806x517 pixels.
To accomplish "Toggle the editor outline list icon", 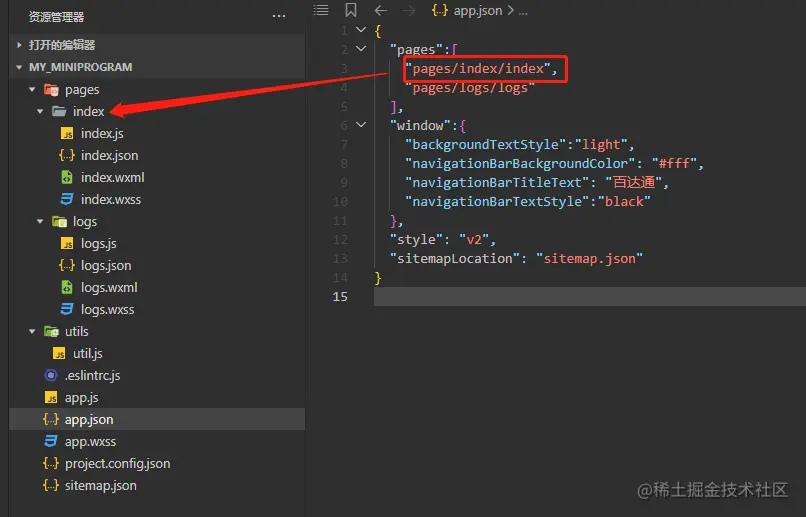I will [321, 10].
